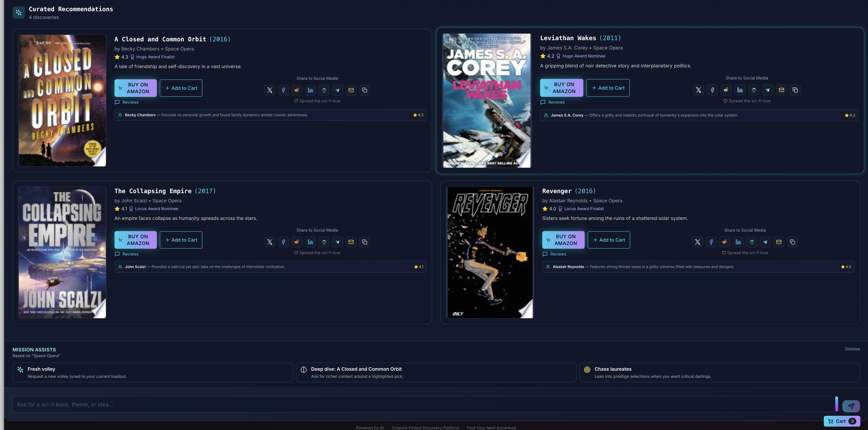Screen dimensions: 868x430
Task: Click the sparkle icon beside Curated Recommendations
Action: tap(18, 13)
